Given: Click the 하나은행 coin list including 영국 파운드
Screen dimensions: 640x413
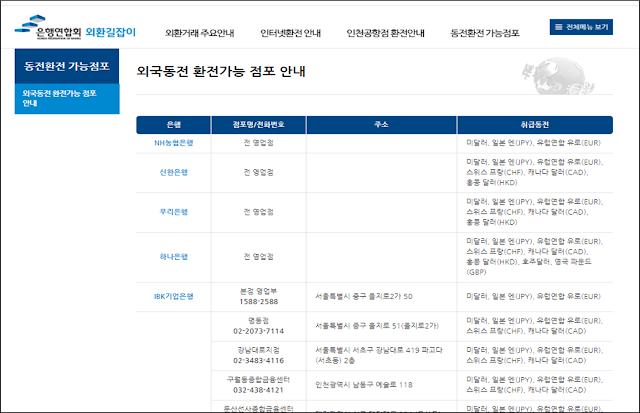Looking at the screenshot, I should click(x=534, y=257).
